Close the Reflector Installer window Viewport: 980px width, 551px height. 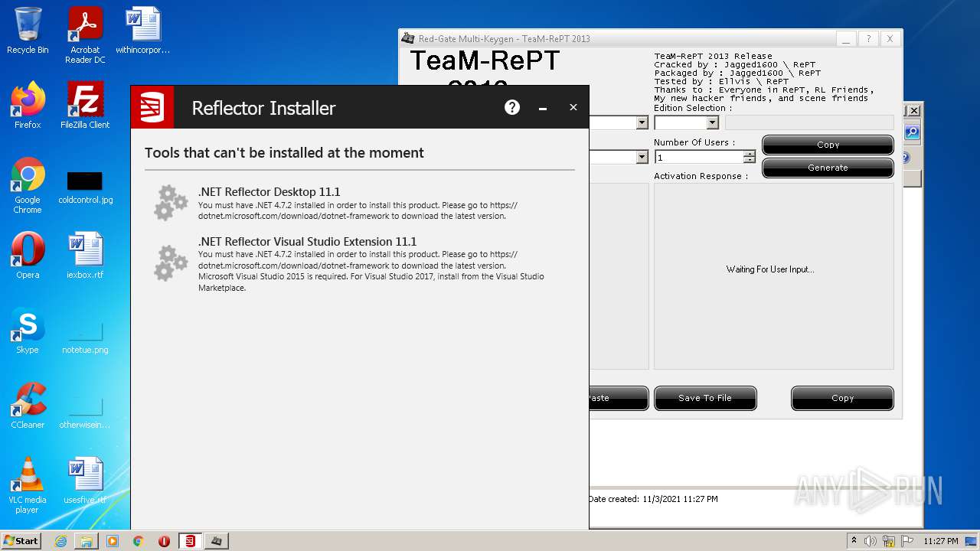(x=573, y=107)
